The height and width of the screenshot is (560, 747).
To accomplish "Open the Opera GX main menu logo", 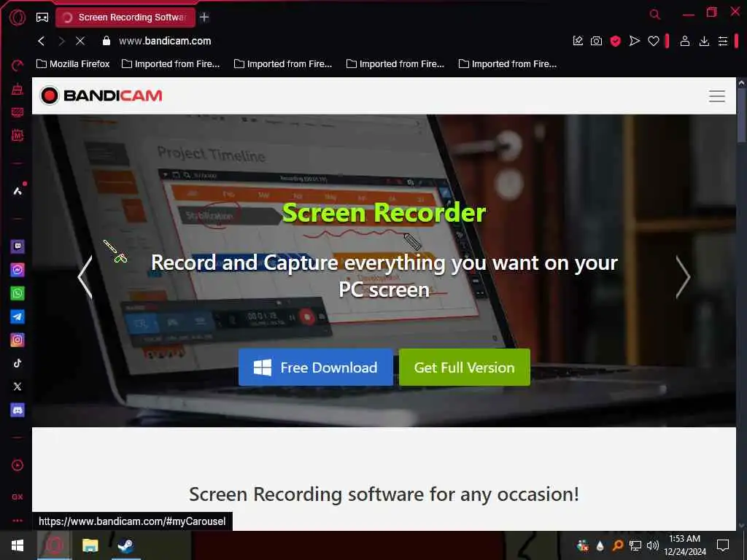I will (18, 17).
